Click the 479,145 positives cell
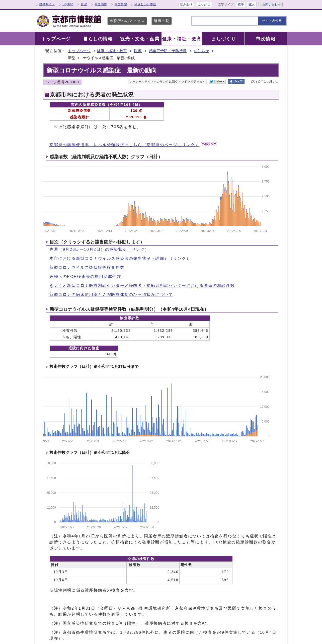This screenshot has height=644, width=322. 112,337
